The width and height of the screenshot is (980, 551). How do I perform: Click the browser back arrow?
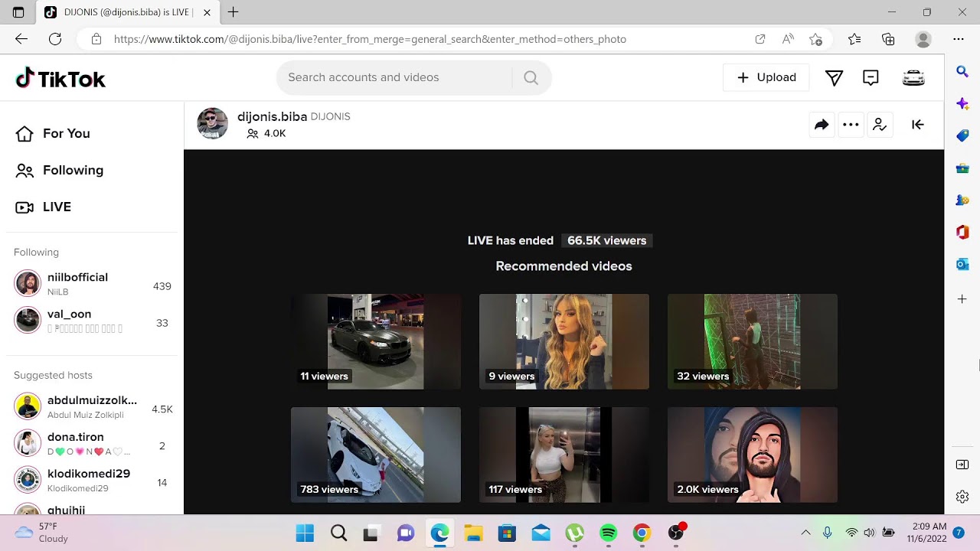click(21, 39)
